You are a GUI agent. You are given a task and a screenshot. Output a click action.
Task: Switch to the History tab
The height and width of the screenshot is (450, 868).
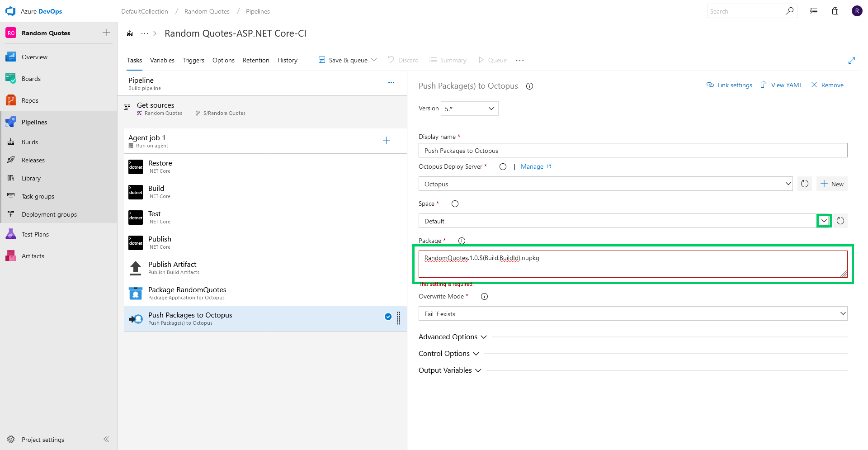(288, 60)
